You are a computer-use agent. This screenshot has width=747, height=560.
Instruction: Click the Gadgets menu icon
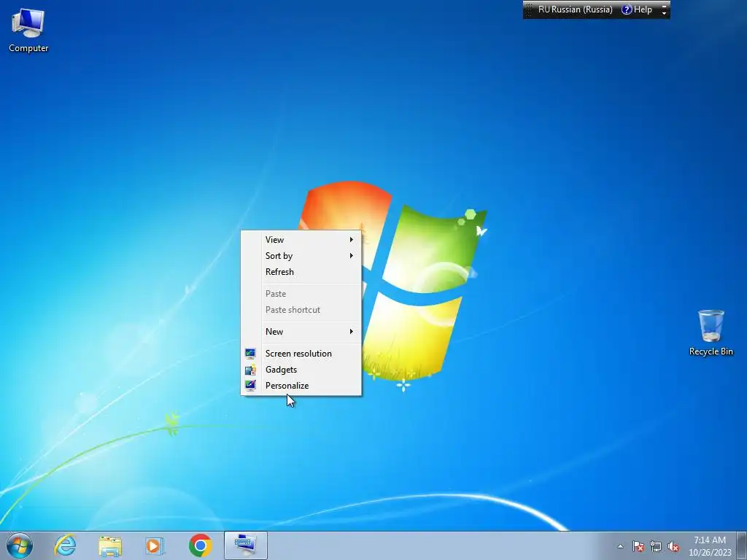(251, 370)
